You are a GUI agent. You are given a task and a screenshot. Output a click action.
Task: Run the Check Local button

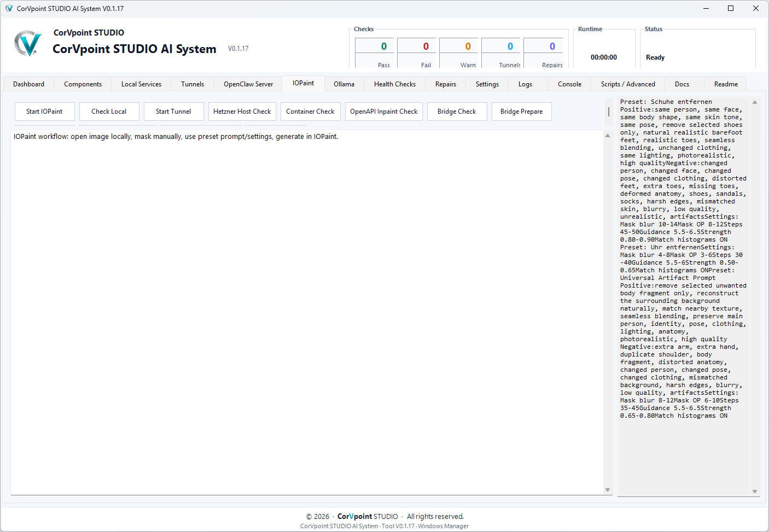tap(109, 112)
